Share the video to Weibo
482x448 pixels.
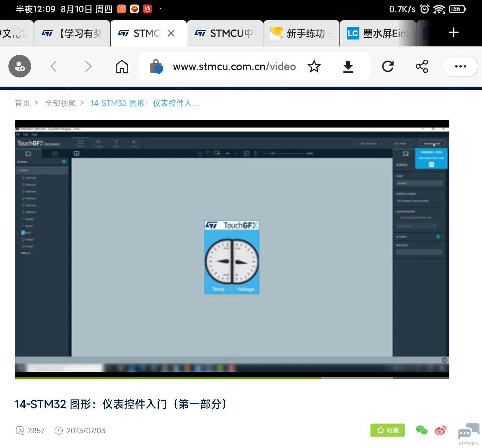pyautogui.click(x=440, y=430)
